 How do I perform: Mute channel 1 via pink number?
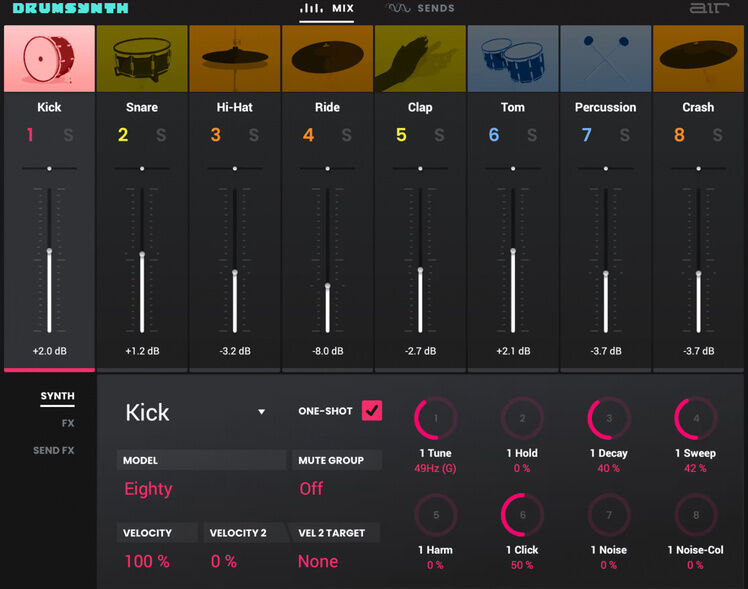(x=30, y=135)
